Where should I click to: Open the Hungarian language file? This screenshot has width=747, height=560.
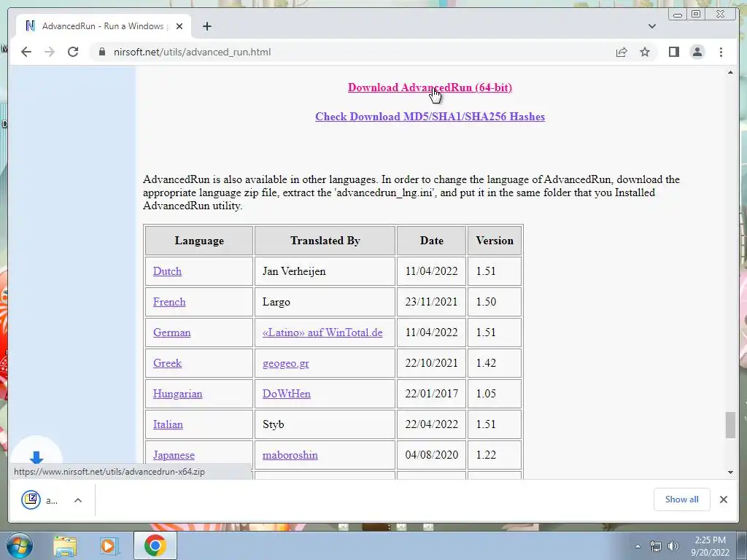[177, 394]
